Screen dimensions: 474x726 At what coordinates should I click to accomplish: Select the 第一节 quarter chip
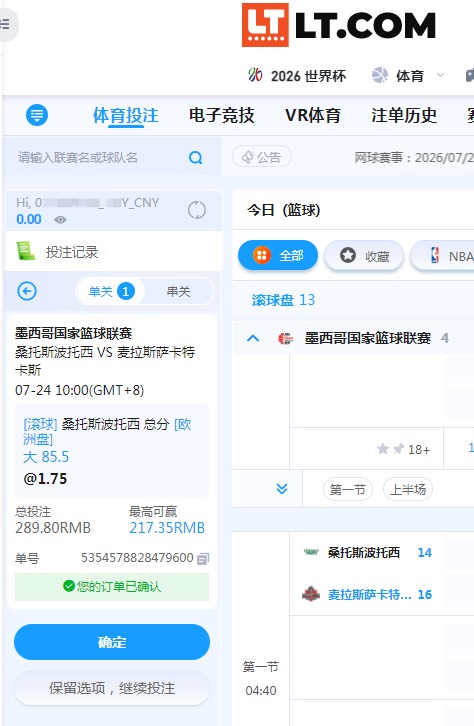click(x=348, y=489)
